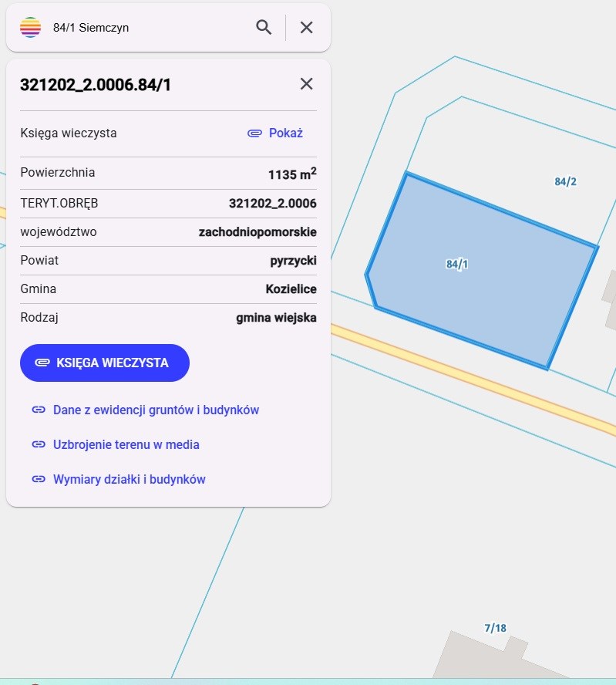Image resolution: width=616 pixels, height=685 pixels.
Task: Click the parcel ID heading 321202_2.0006.84/1
Action: (x=96, y=84)
